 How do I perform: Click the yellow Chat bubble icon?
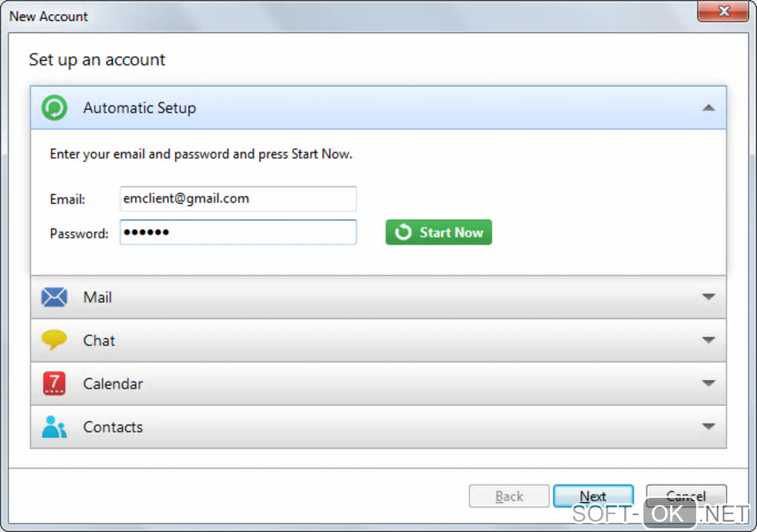(54, 341)
